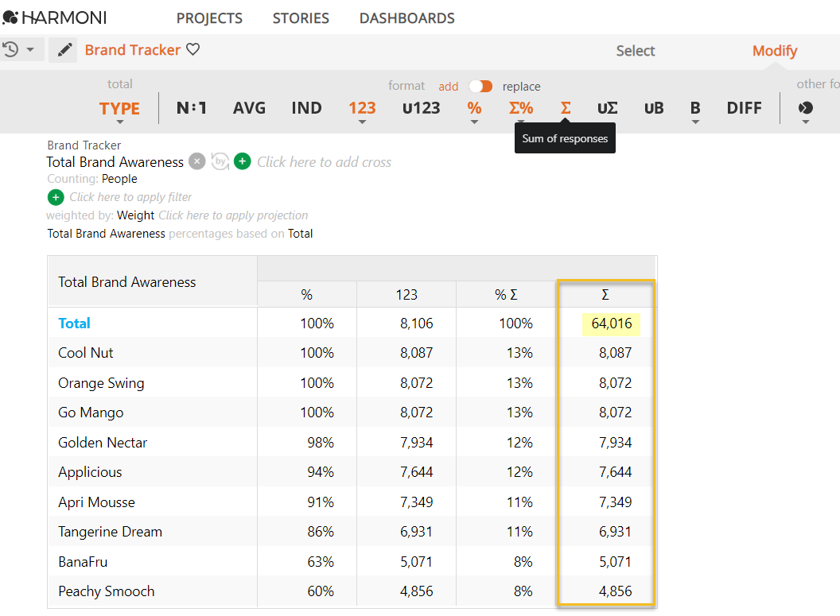Select the 123 count format
This screenshot has width=840, height=616.
click(x=362, y=108)
